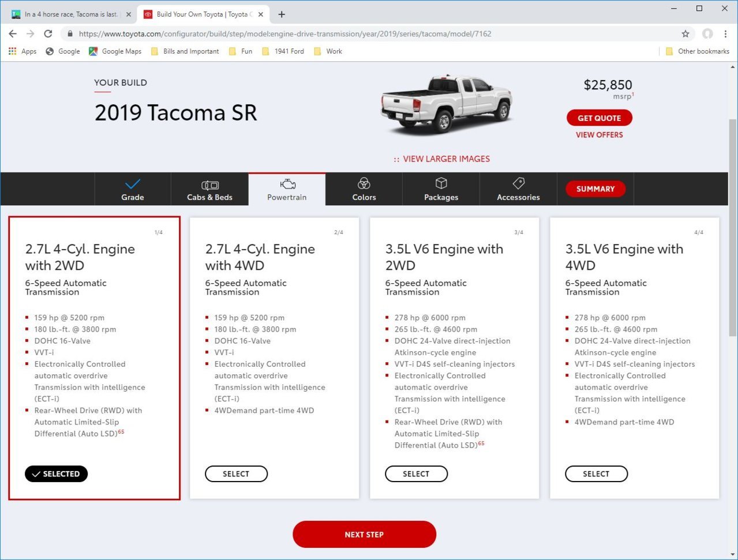Open the 1941 Ford bookmark folder

(283, 51)
